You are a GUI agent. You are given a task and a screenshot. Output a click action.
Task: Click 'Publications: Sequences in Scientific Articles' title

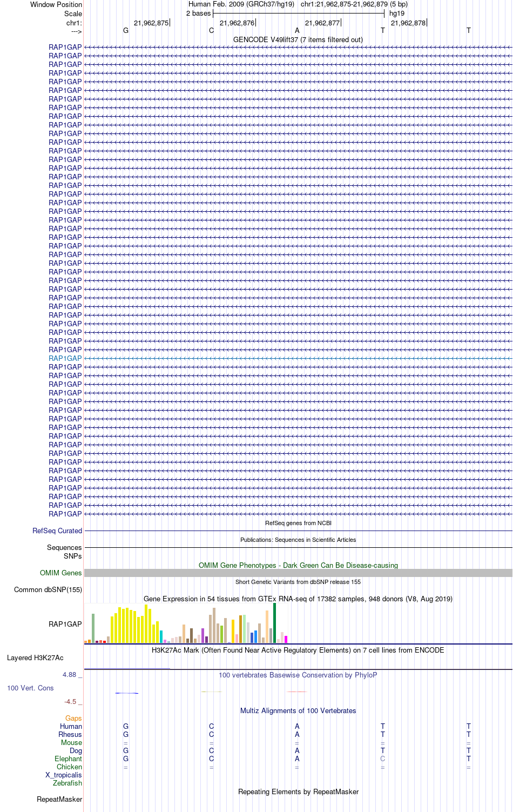298,540
